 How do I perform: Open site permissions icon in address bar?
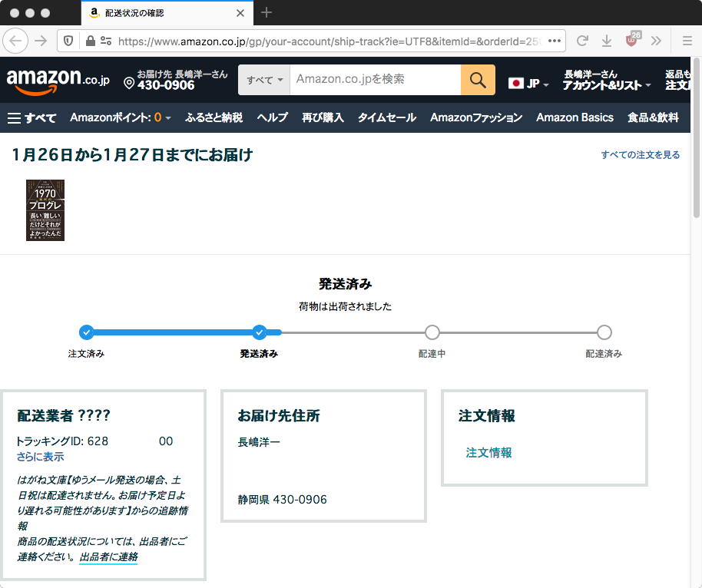106,41
